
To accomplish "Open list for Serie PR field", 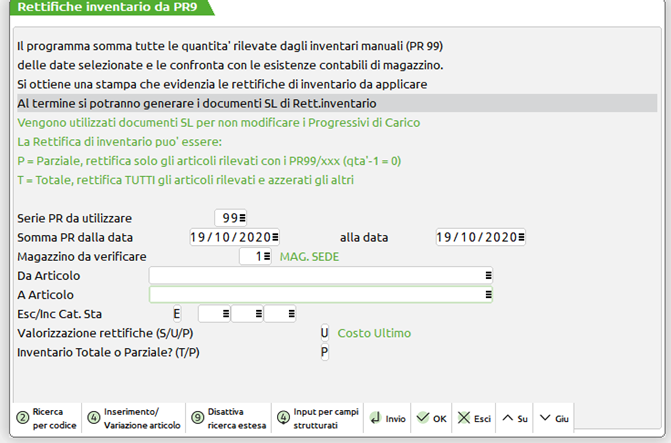I will (x=243, y=218).
